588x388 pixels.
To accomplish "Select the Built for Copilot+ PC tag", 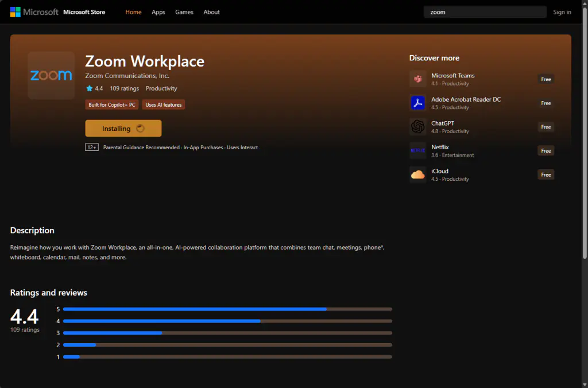I will 112,105.
